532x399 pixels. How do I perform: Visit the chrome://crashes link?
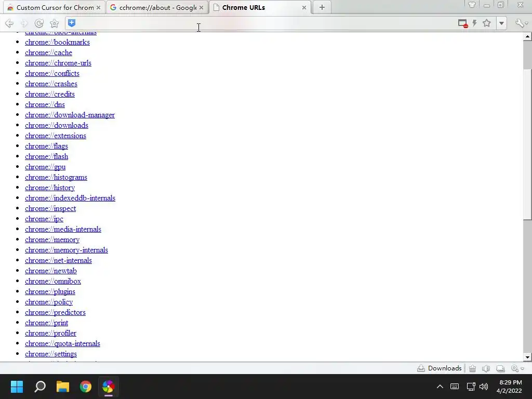pos(51,84)
